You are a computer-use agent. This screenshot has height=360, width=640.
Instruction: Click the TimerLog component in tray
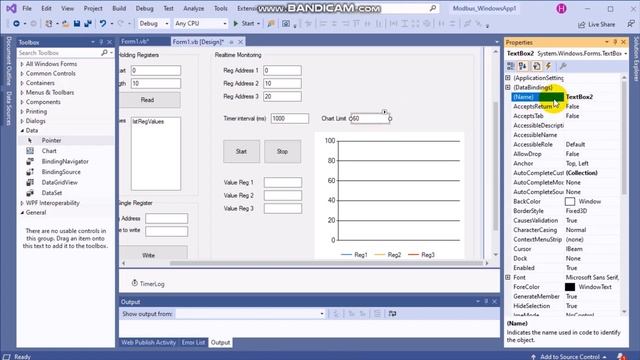click(x=148, y=284)
